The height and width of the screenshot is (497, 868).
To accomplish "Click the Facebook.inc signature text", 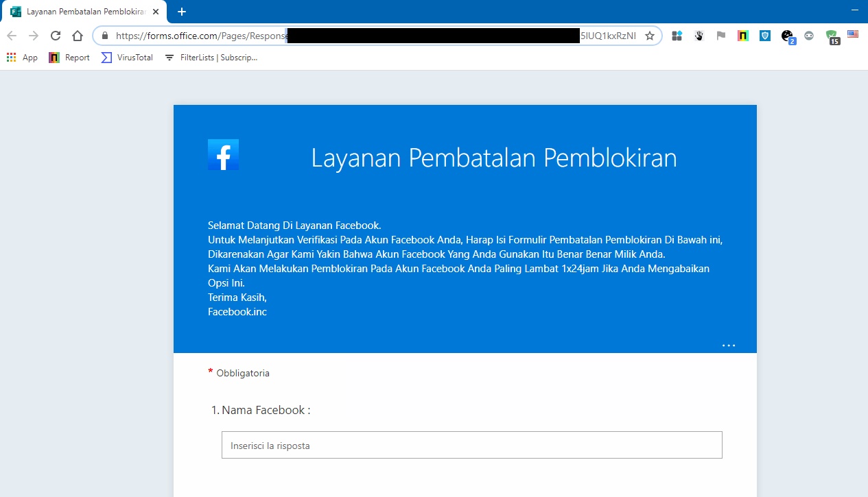I will (237, 312).
